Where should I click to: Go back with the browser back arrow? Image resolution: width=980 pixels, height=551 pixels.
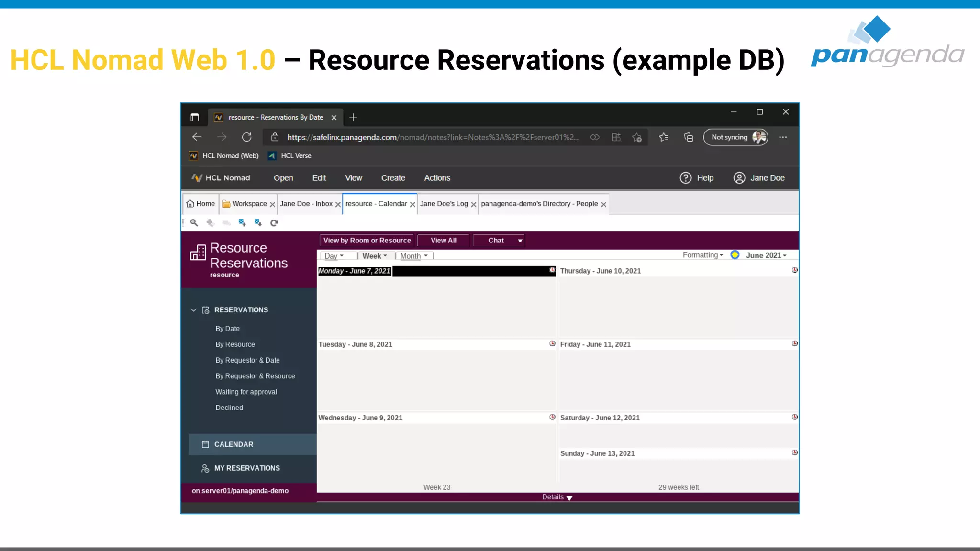tap(197, 137)
